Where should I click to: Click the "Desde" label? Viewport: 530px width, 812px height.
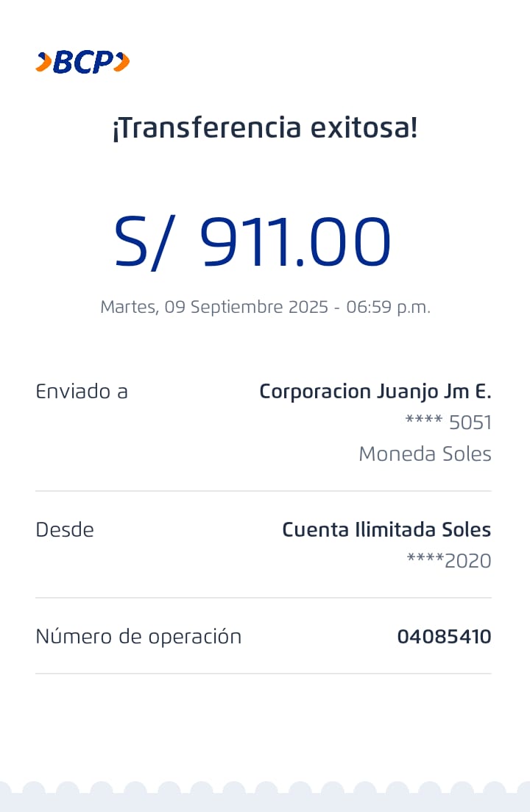65,530
